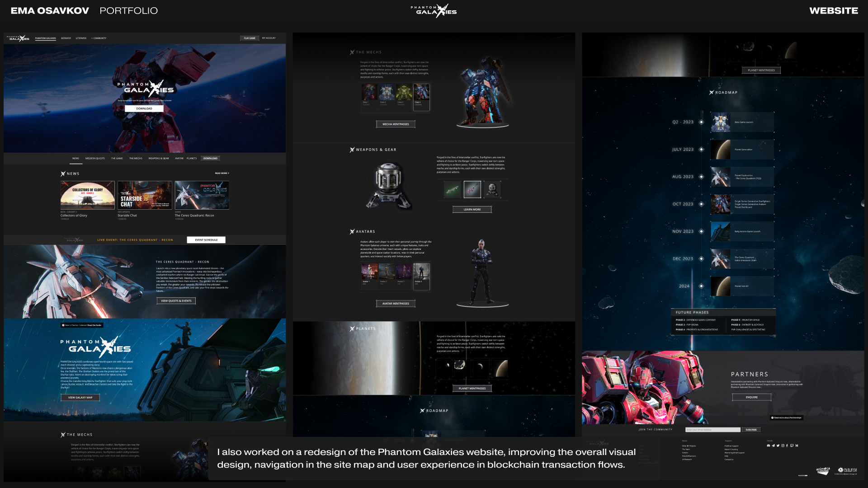Click Download button in sub-navigation bar
This screenshot has width=868, height=488.
point(210,159)
